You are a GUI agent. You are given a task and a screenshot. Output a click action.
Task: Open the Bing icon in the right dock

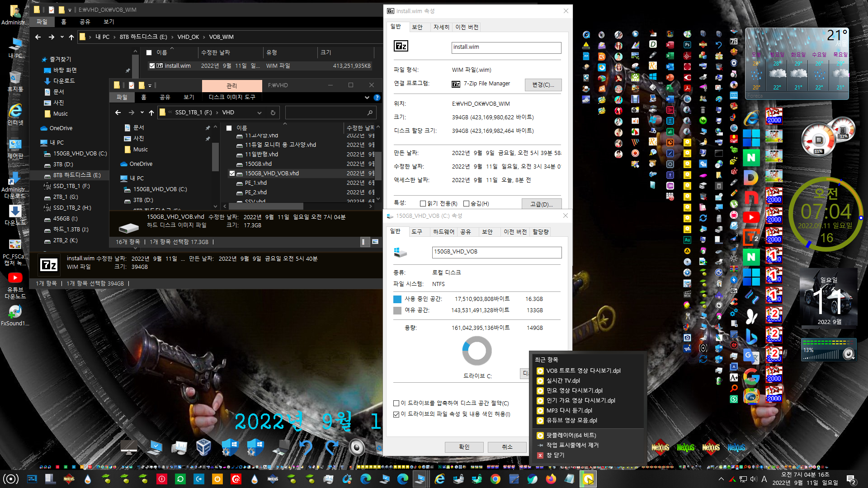point(751,337)
